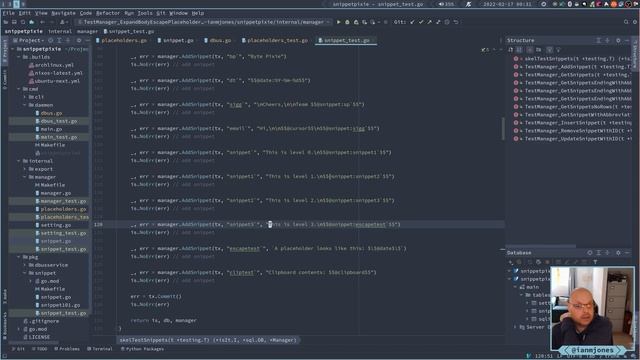Click the Select Opened File target icon
Screen dimensions: 640x360
click(x=51, y=40)
